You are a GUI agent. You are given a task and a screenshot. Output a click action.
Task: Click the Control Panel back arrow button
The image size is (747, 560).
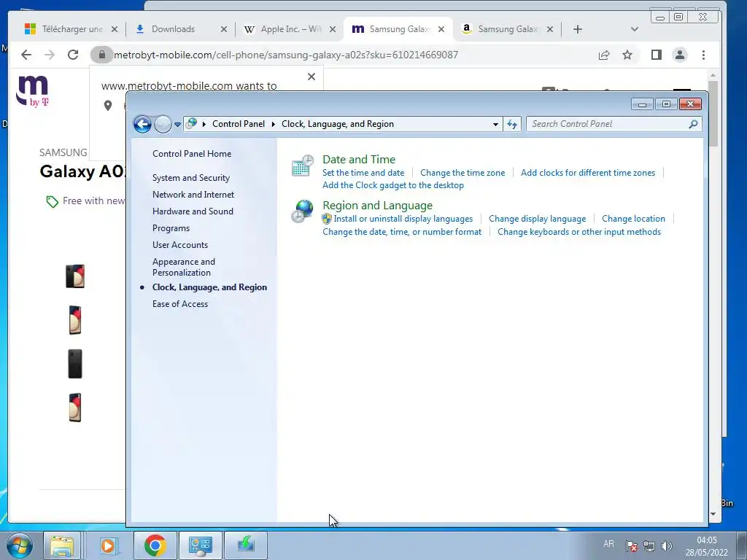pyautogui.click(x=142, y=124)
